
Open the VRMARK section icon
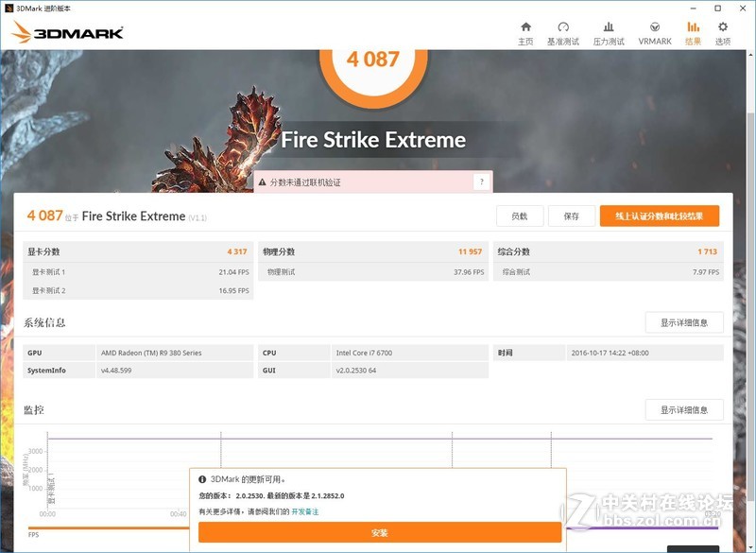(655, 27)
